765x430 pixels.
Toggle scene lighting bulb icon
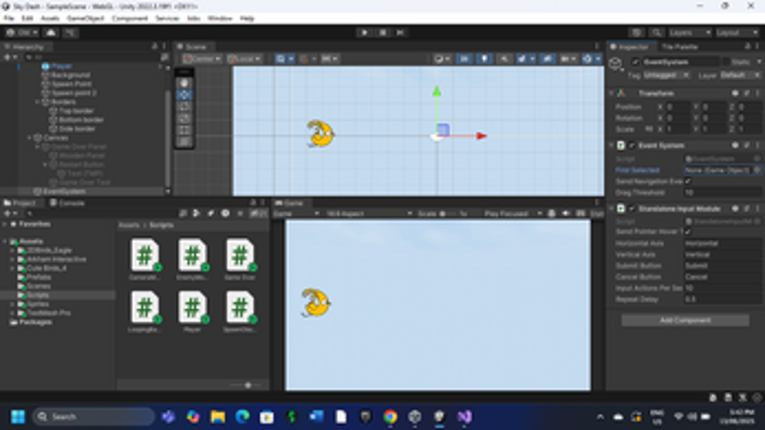point(484,59)
